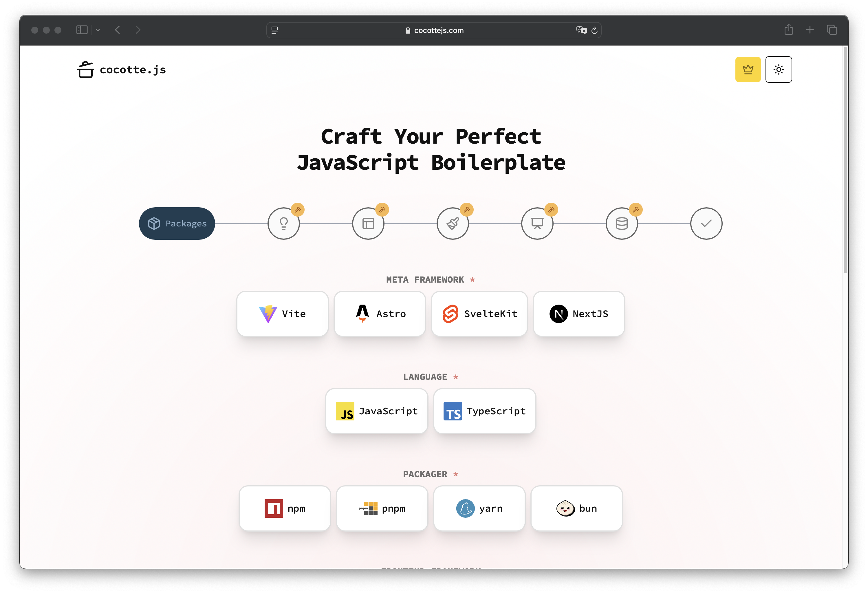Open the reader page icon in address bar
The height and width of the screenshot is (593, 868).
point(274,30)
